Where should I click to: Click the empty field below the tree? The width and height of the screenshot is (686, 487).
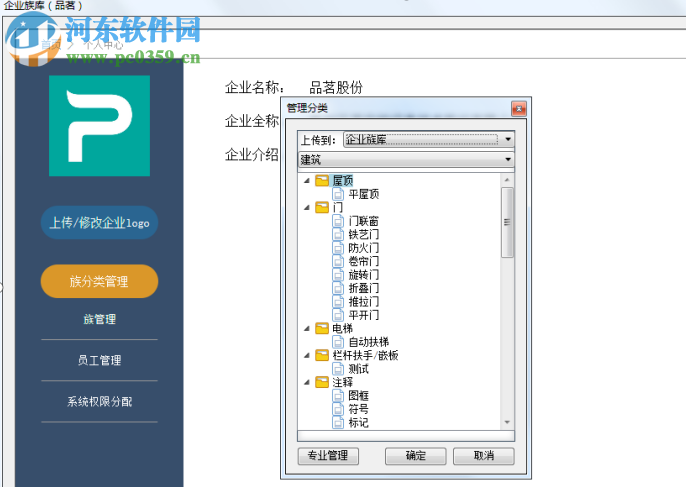click(406, 436)
